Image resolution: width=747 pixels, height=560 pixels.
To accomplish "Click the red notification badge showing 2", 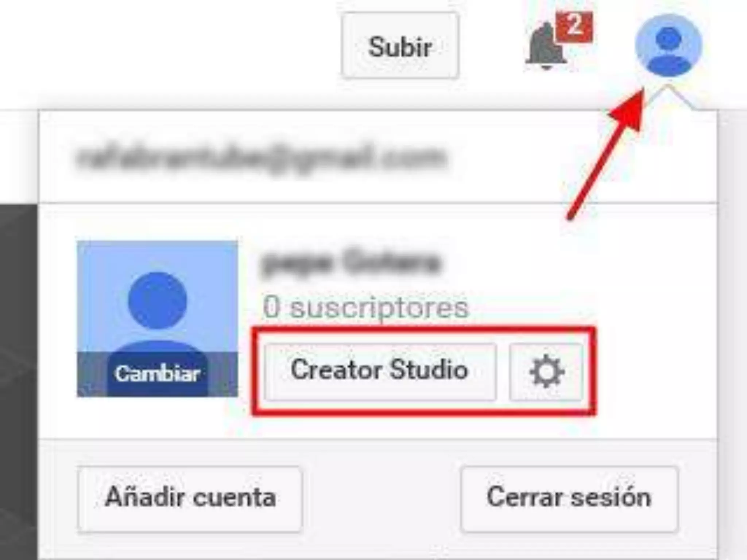I will pyautogui.click(x=574, y=27).
